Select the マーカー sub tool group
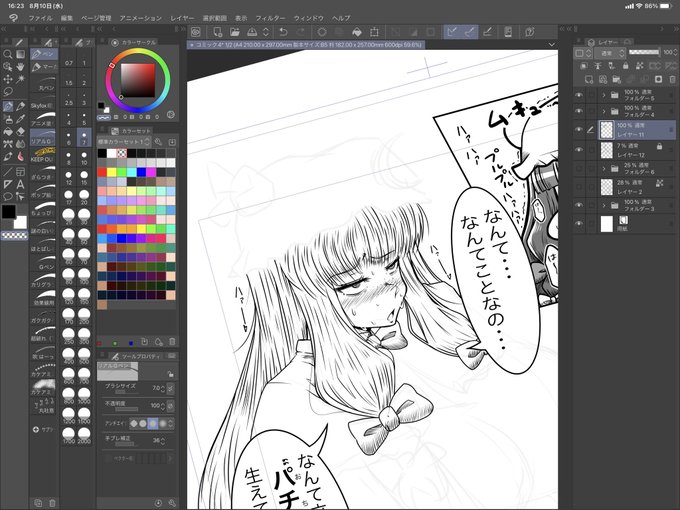The image size is (680, 510). coord(44,67)
